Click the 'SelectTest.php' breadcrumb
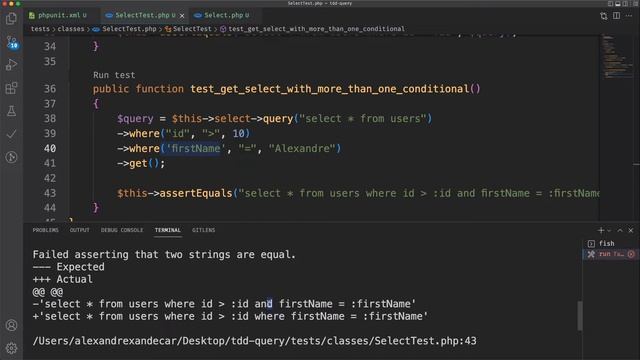Image resolution: width=640 pixels, height=360 pixels. (129, 29)
